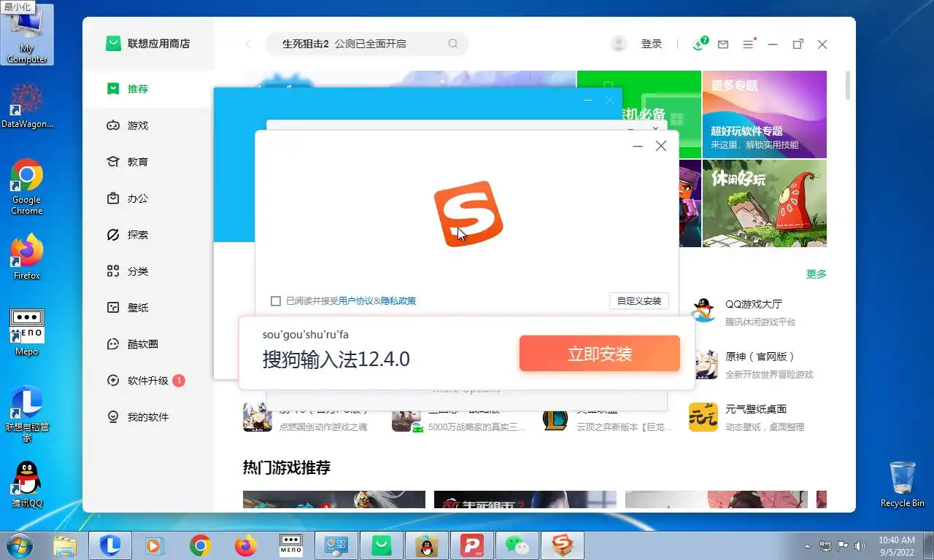Screen dimensions: 934x560
Task: Click the volume speaker tray icon
Action: [x=860, y=545]
